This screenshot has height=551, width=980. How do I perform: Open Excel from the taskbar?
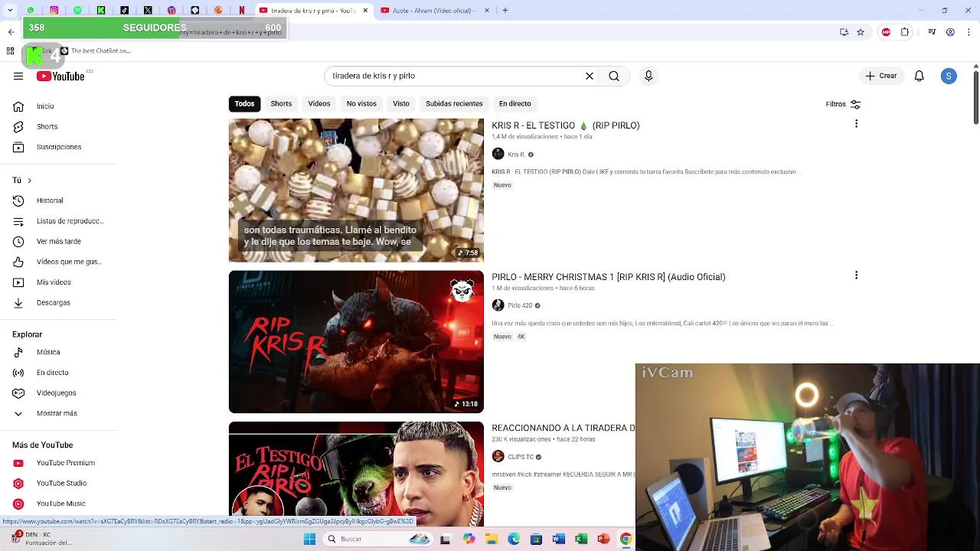point(581,539)
